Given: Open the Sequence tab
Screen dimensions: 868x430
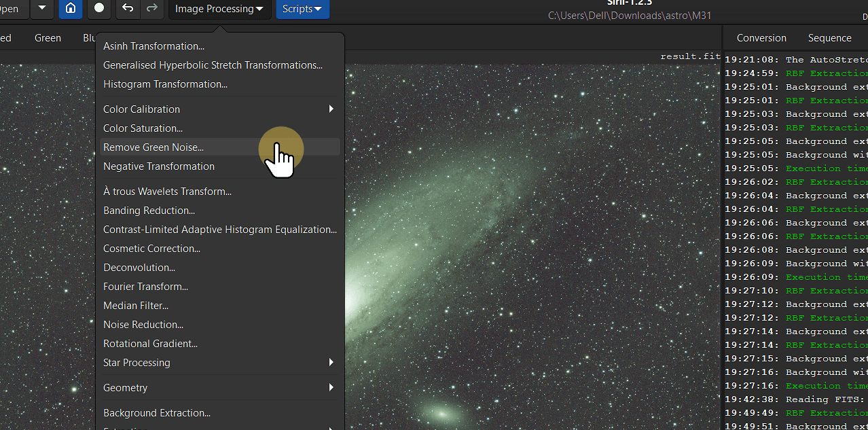Looking at the screenshot, I should [x=829, y=38].
